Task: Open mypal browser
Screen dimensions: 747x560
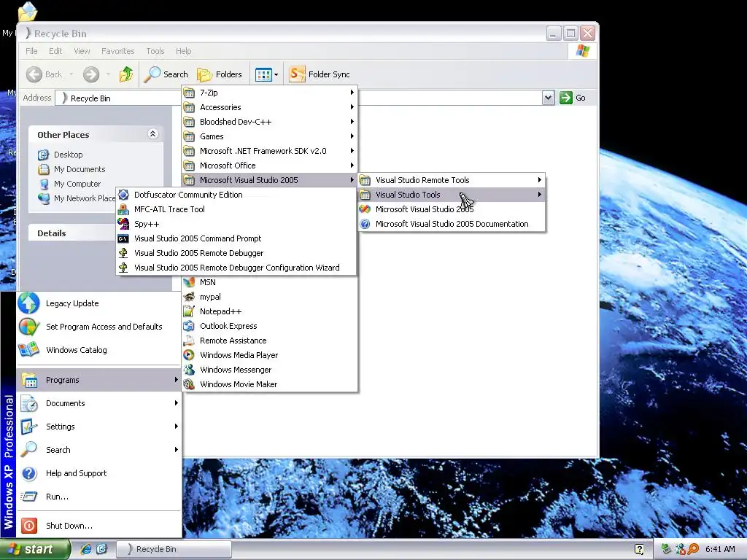Action: pos(270,297)
